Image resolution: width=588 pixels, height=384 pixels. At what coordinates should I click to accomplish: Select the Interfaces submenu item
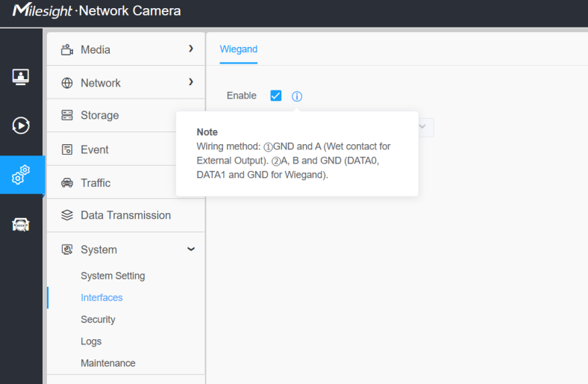click(x=101, y=297)
